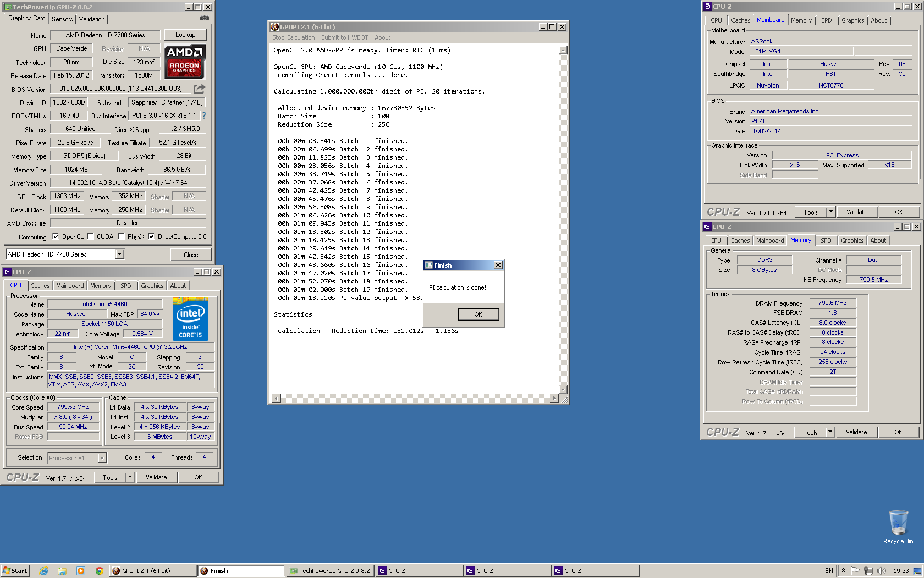Select TechPowerUp GPU-Z taskbar item
Screen dimensions: 924x578
point(330,571)
